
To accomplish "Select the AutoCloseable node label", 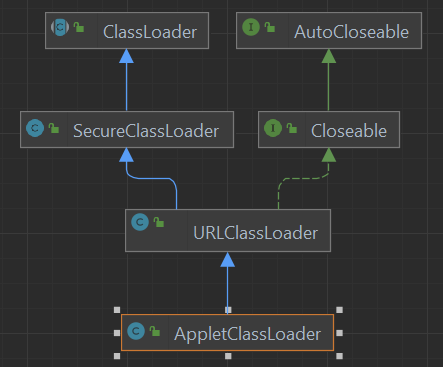I will coord(351,32).
